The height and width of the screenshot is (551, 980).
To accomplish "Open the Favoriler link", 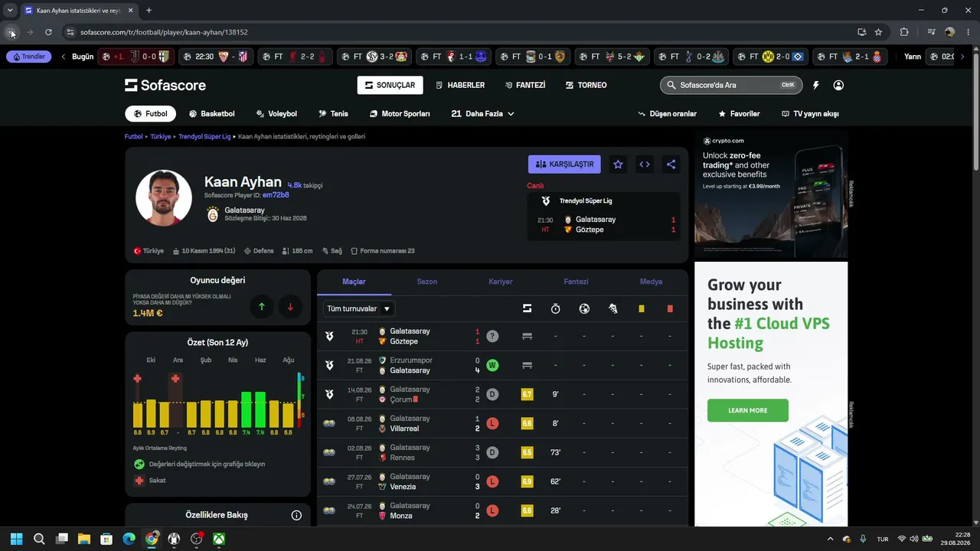I will coord(739,114).
